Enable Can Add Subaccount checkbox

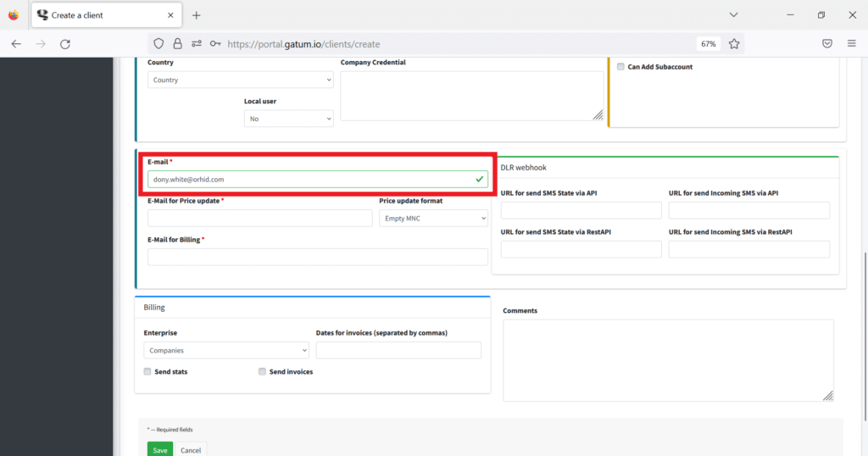point(620,66)
